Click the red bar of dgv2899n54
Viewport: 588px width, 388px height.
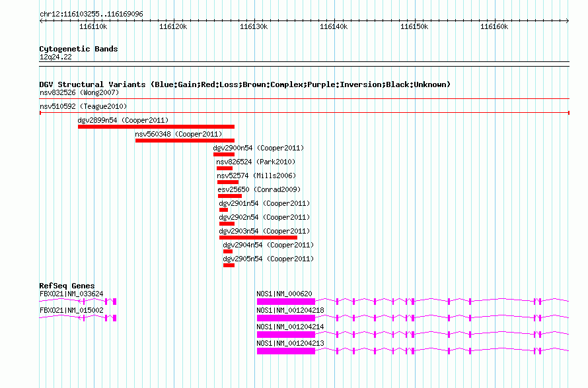[157, 127]
